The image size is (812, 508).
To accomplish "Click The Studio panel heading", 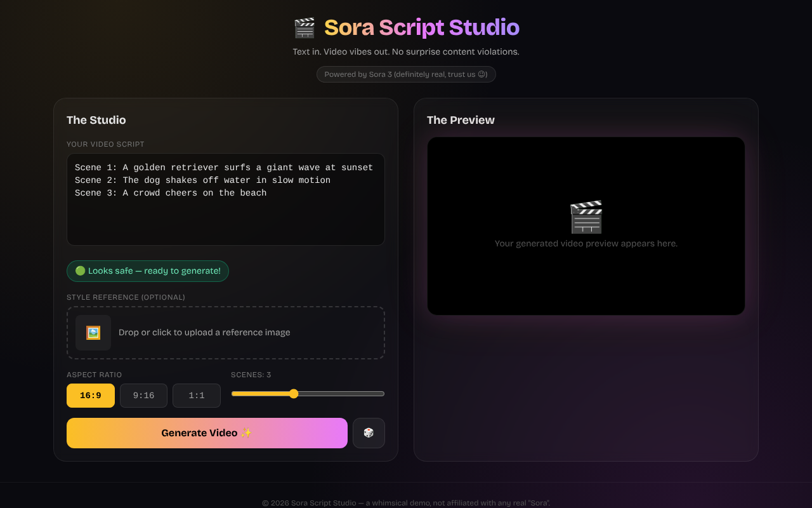I will pyautogui.click(x=96, y=120).
